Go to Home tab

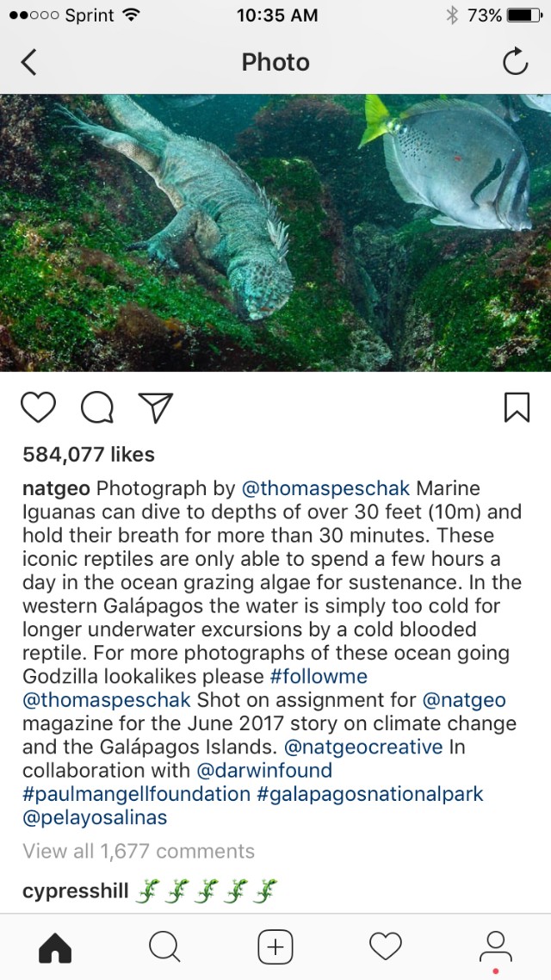[x=55, y=947]
